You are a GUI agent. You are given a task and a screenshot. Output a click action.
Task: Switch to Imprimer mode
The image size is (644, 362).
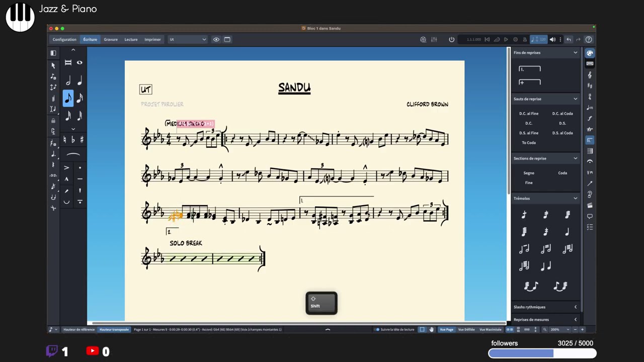152,39
